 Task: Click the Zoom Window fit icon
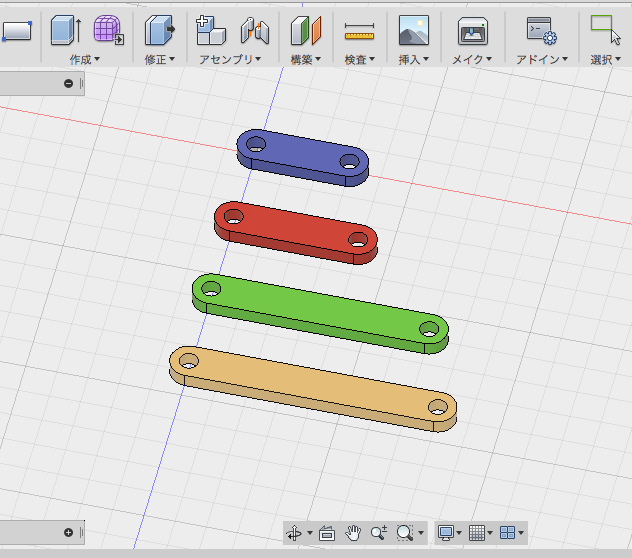(x=405, y=533)
